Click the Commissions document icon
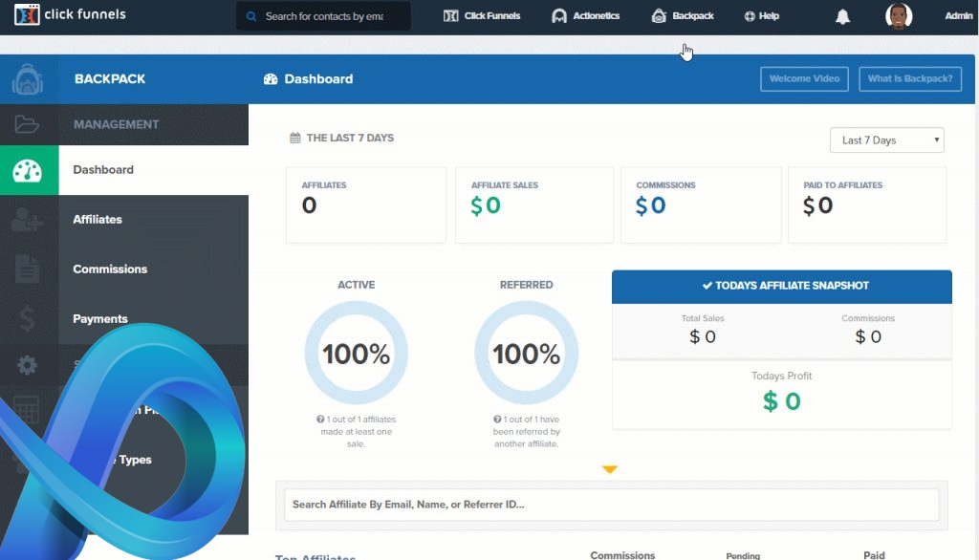Viewport: 979px width, 560px height. 28,269
